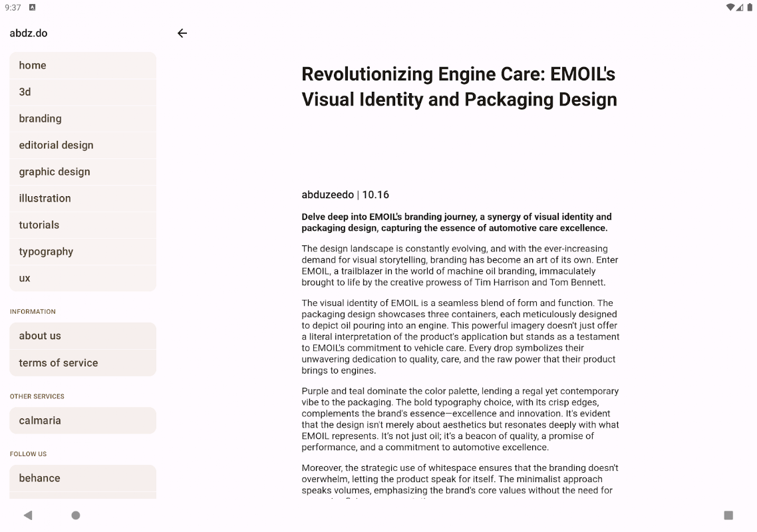This screenshot has height=532, width=757.
Task: Open tutorials in the sidebar
Action: click(x=83, y=225)
